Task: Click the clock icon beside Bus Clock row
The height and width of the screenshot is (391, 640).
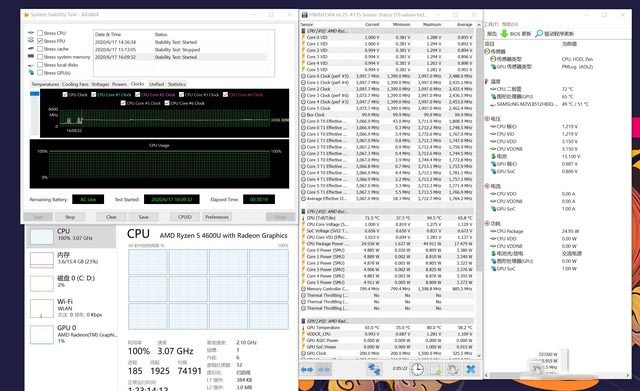Action: pyautogui.click(x=303, y=115)
